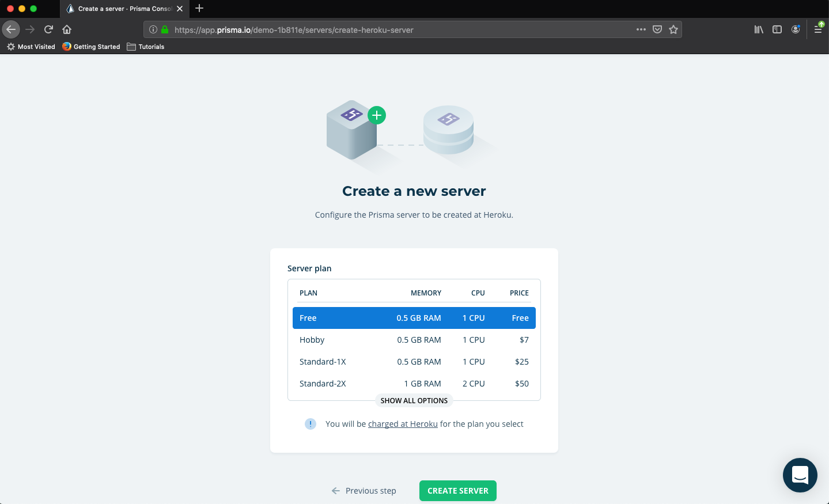
Task: Click the CREATE SERVER button
Action: pos(458,491)
